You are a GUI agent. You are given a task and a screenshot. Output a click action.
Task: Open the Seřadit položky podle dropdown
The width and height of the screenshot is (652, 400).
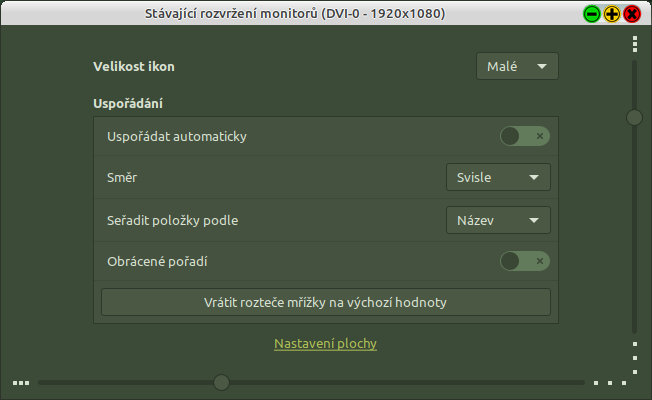[497, 220]
